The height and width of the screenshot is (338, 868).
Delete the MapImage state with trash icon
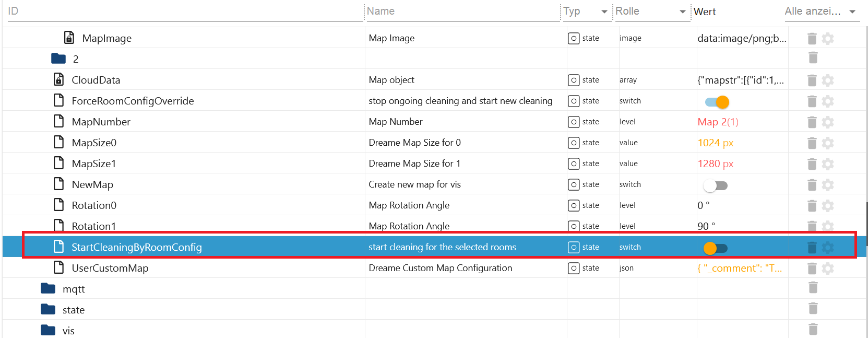pyautogui.click(x=812, y=38)
